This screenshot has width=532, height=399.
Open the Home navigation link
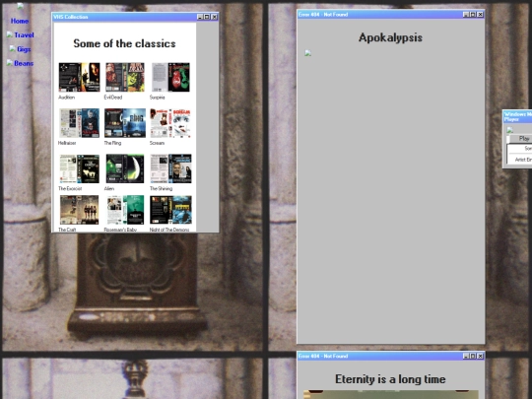(x=20, y=21)
